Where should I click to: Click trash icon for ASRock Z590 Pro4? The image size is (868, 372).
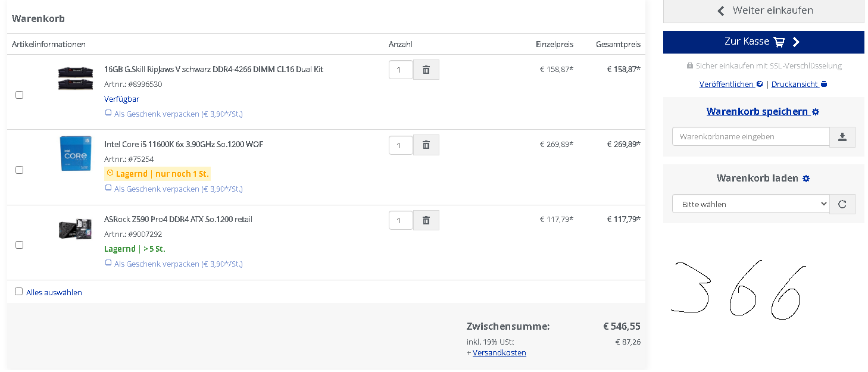point(426,220)
